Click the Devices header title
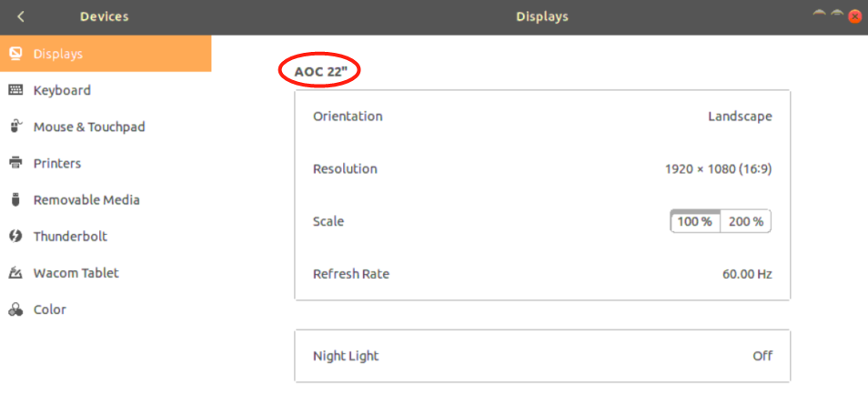 (x=104, y=16)
